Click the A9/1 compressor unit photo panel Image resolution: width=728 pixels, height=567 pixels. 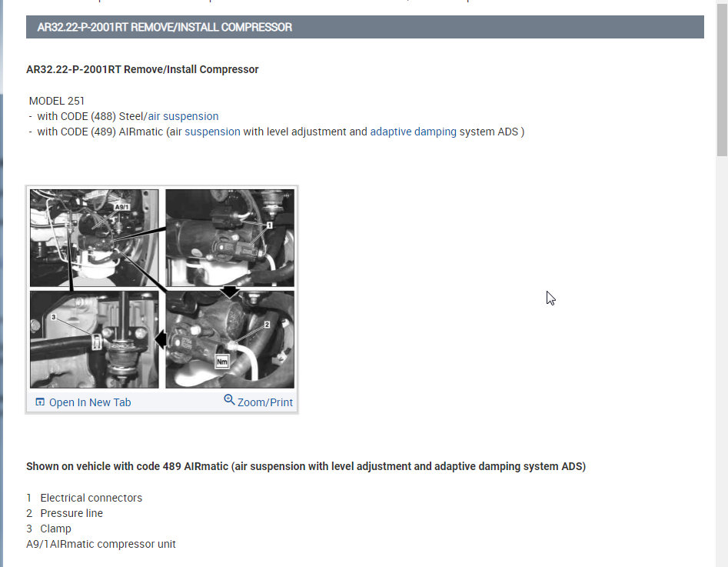pos(95,238)
